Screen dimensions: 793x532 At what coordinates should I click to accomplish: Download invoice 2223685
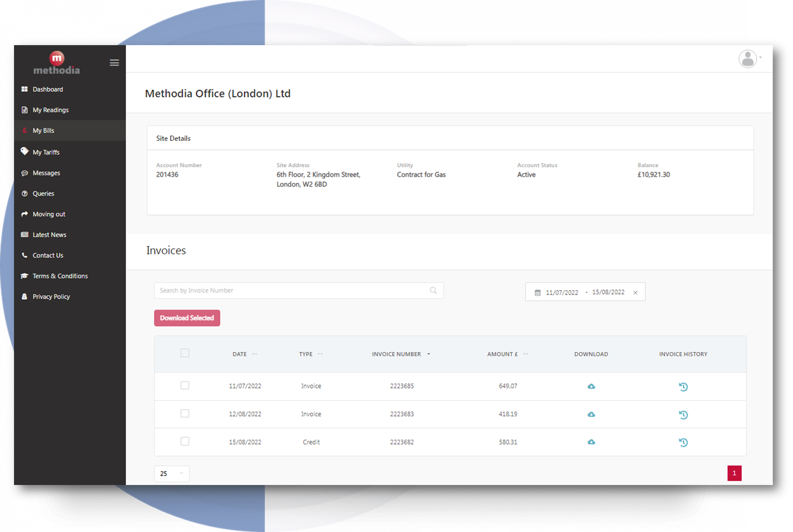[x=591, y=386]
